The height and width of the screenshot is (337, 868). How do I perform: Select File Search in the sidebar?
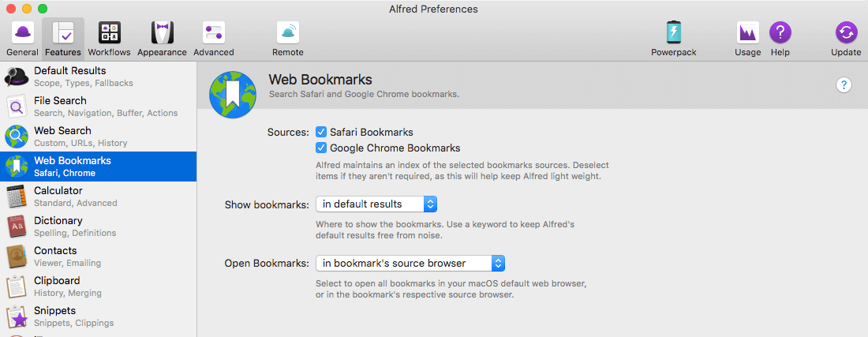[x=99, y=107]
